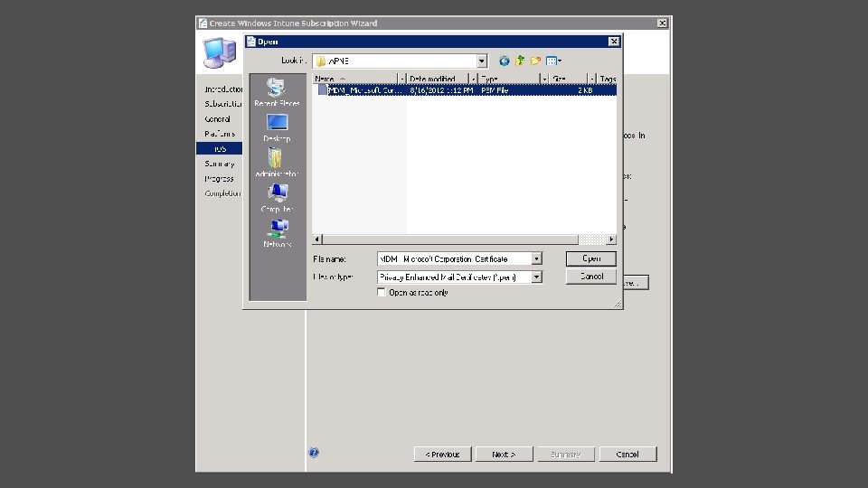The height and width of the screenshot is (488, 868).
Task: Select Summary wizard step
Action: 220,164
